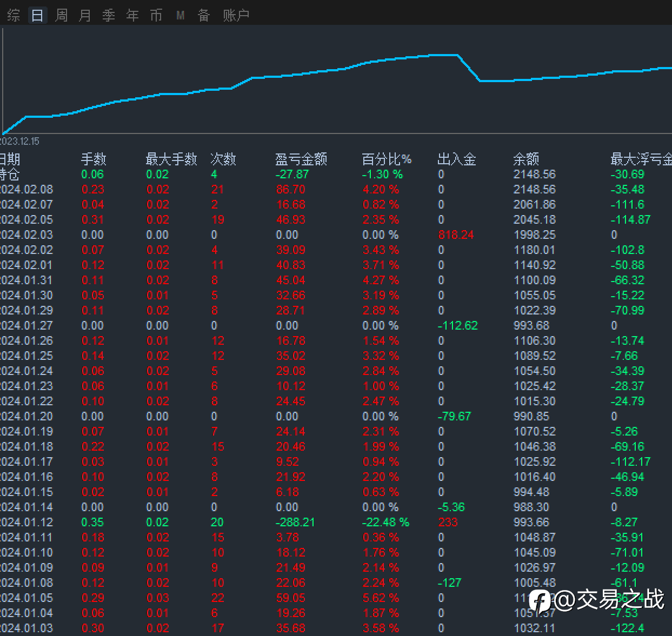The image size is (672, 636).
Task: Select the 16.68 profit amount
Action: [290, 205]
